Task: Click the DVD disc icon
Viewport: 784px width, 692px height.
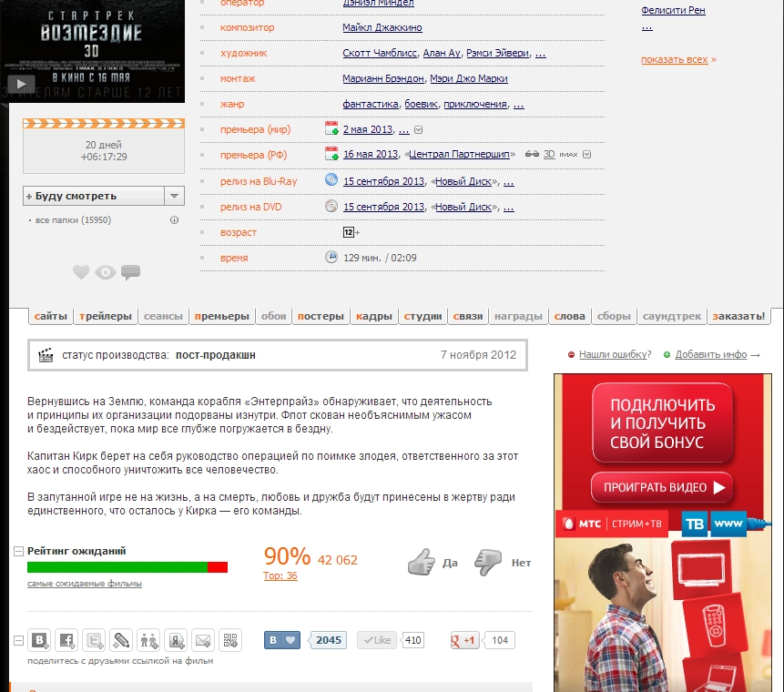Action: pyautogui.click(x=331, y=206)
